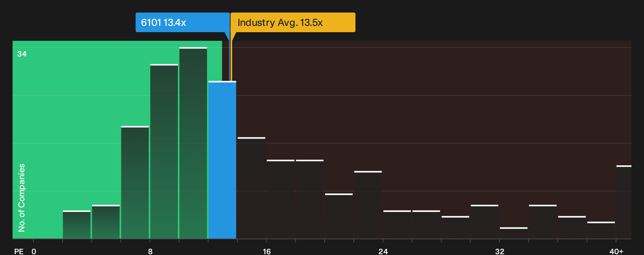Select the bar just right of PE 8

[x=164, y=151]
